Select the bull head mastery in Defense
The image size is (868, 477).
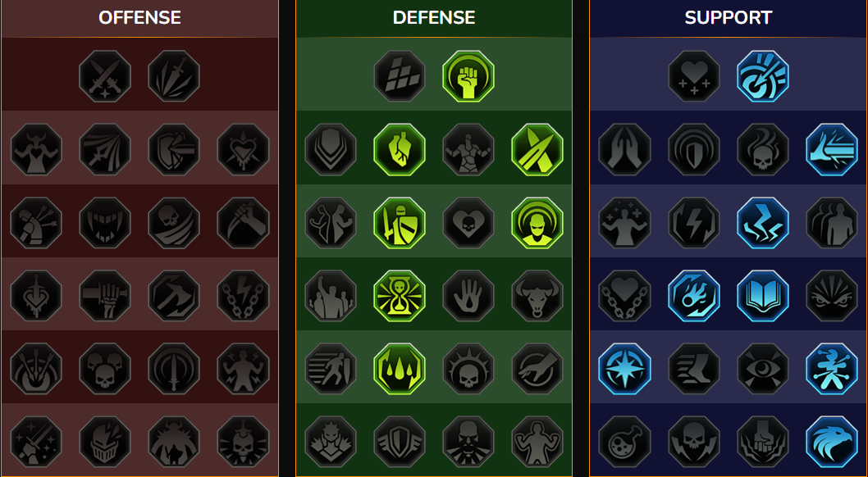pyautogui.click(x=537, y=296)
